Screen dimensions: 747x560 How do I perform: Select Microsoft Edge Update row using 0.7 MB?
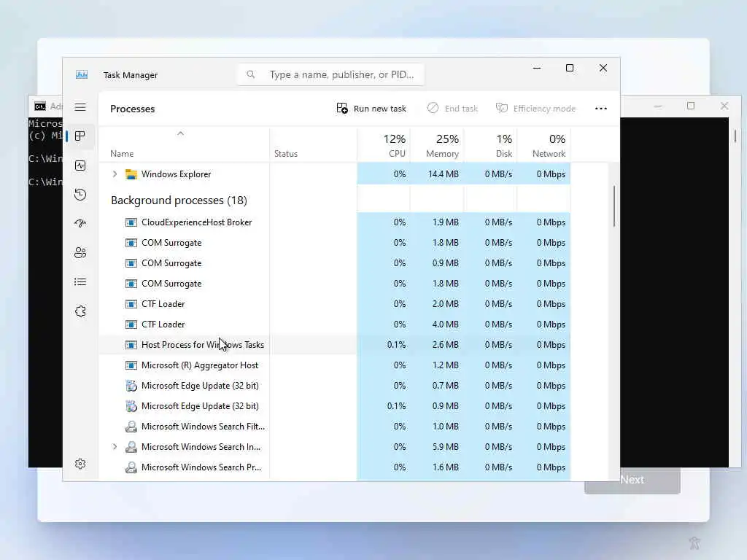pos(334,386)
